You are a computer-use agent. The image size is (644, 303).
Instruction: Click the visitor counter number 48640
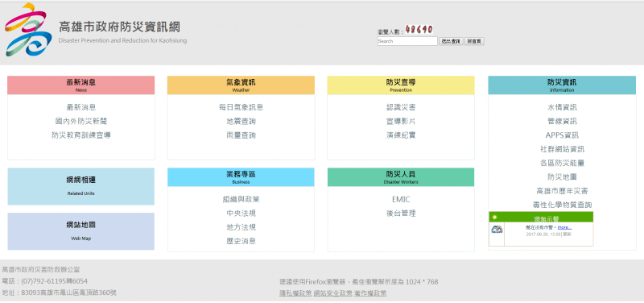(419, 30)
